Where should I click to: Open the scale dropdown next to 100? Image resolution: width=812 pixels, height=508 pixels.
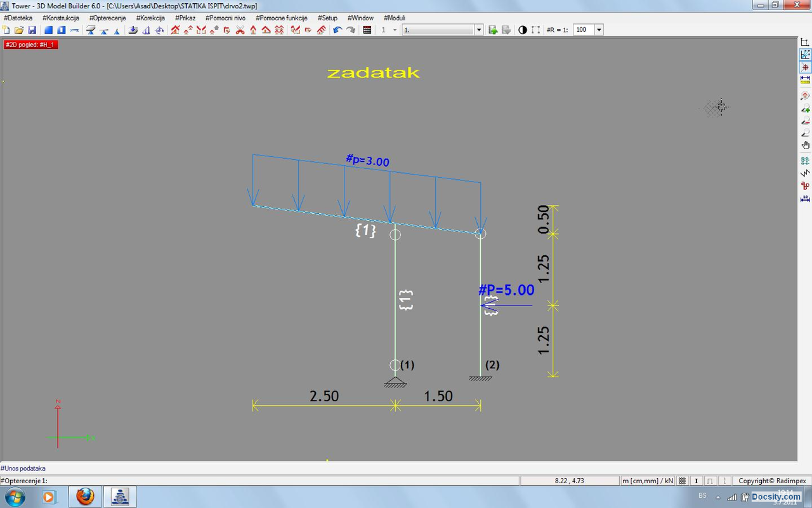(599, 30)
